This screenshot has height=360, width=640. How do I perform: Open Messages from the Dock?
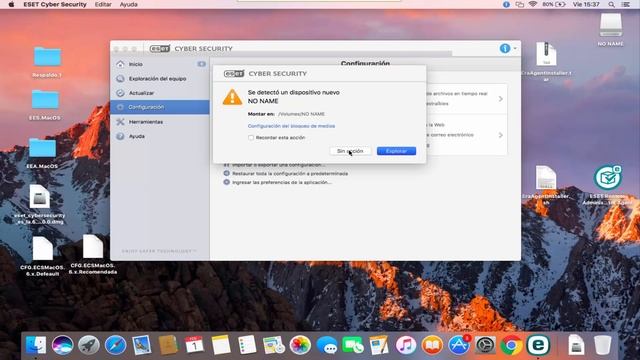327,345
